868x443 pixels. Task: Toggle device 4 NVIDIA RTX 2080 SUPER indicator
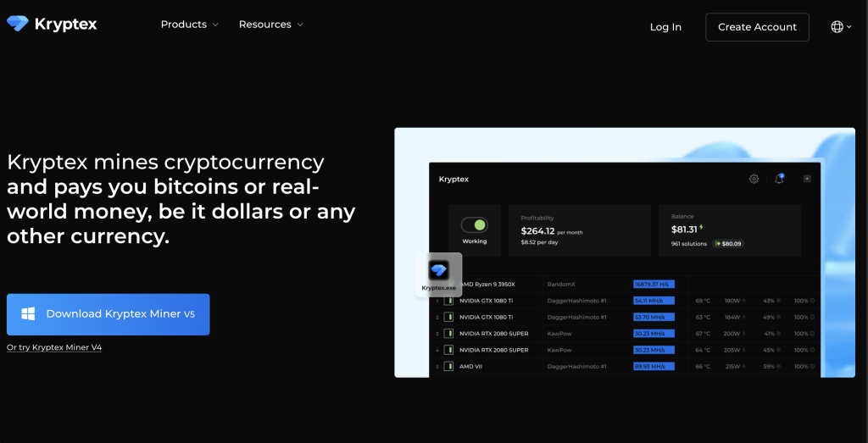pos(448,350)
